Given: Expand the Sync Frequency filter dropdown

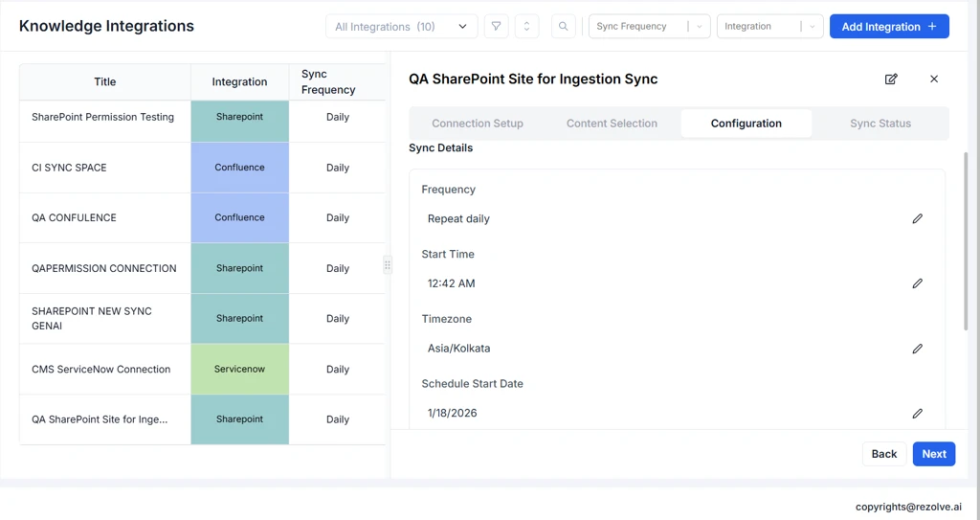Looking at the screenshot, I should click(x=699, y=27).
